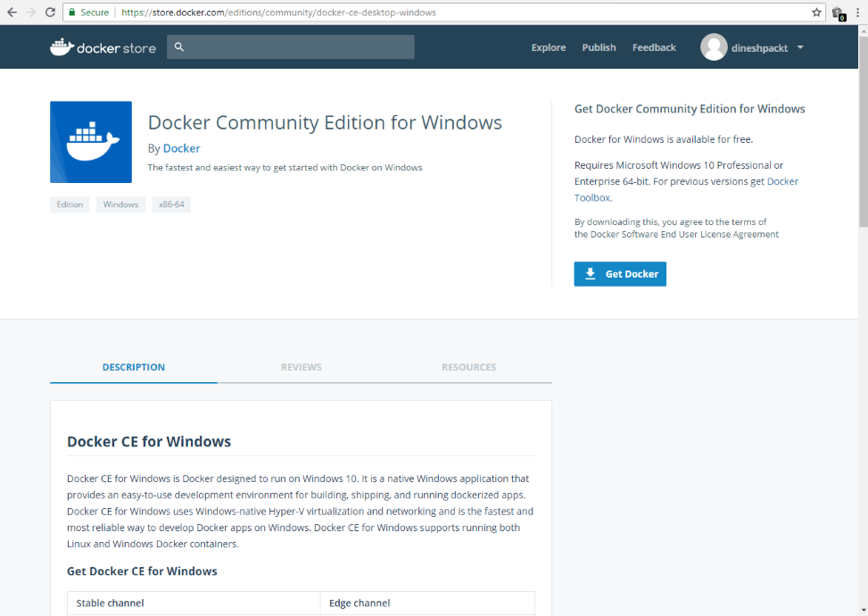This screenshot has width=868, height=616.
Task: Click the page vertical scrollbar
Action: tap(862, 134)
